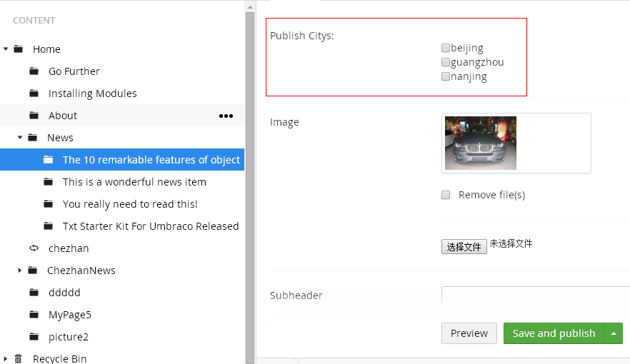Open 'Txt Starter Kit For Umbraco Released'
Screen dimensions: 630x364
pos(151,226)
